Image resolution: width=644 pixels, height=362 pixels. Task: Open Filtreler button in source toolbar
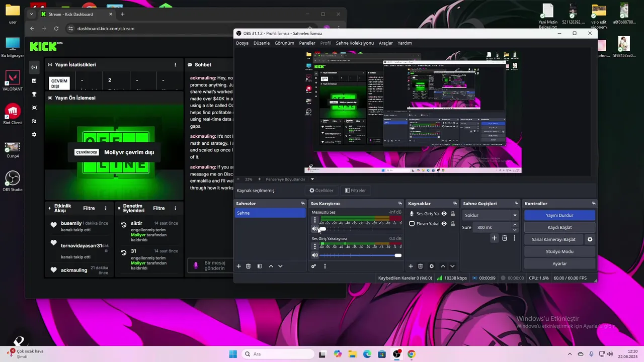coord(355,191)
